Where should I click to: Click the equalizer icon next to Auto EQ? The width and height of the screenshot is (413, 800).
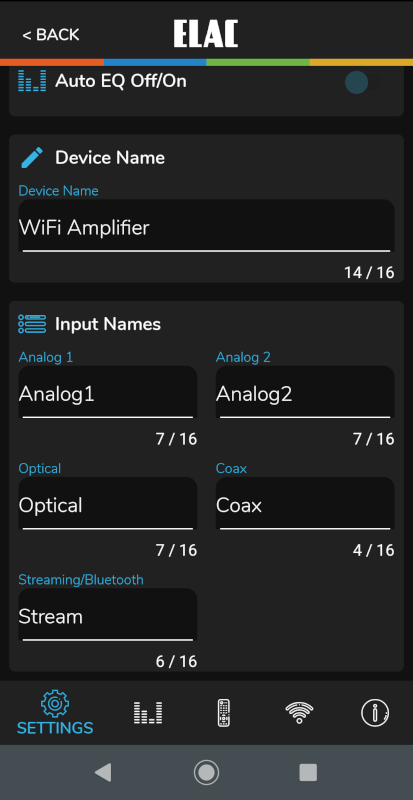pos(32,81)
